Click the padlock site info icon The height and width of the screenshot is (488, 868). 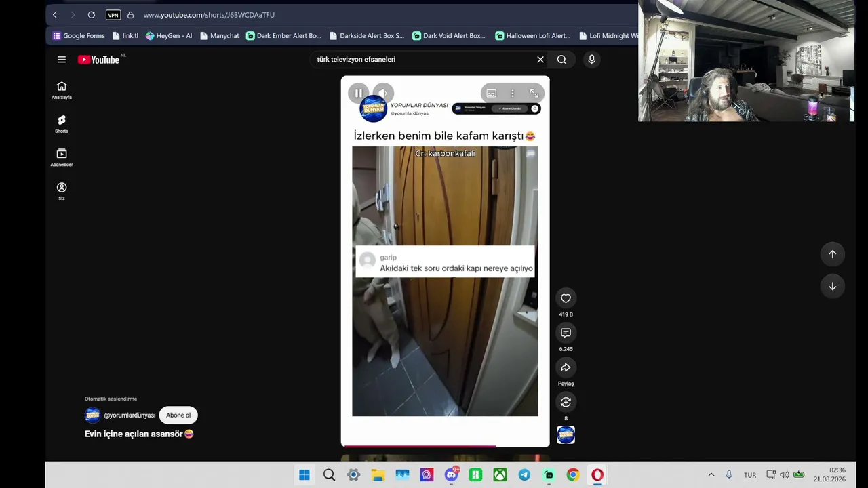tap(130, 15)
